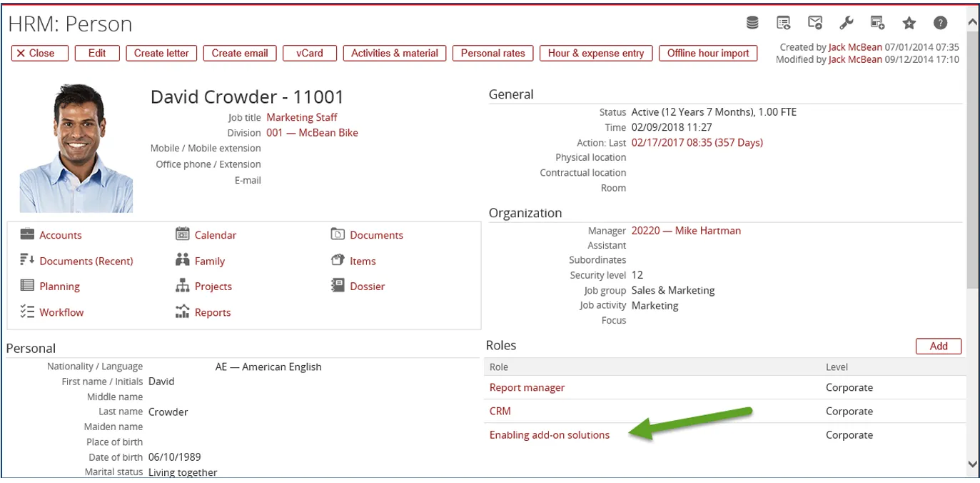This screenshot has width=980, height=483.
Task: Open the Enabling add-on solutions role
Action: click(549, 434)
